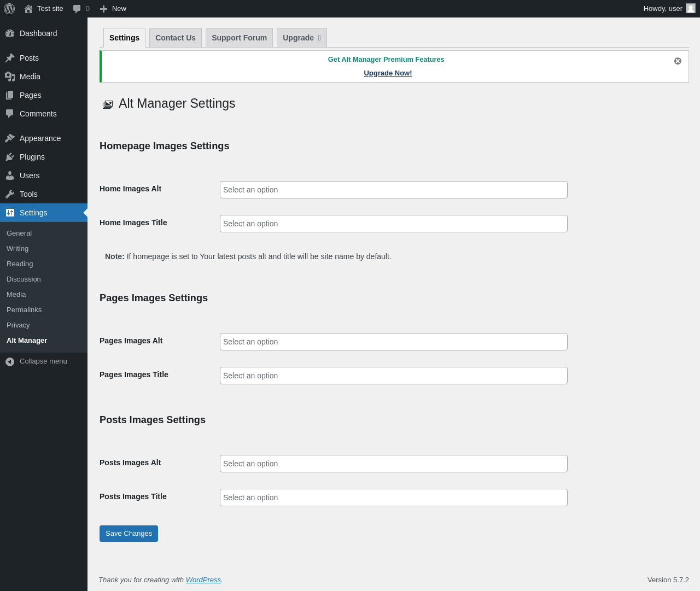Click the user avatar icon
This screenshot has width=700, height=591.
pyautogui.click(x=691, y=8)
